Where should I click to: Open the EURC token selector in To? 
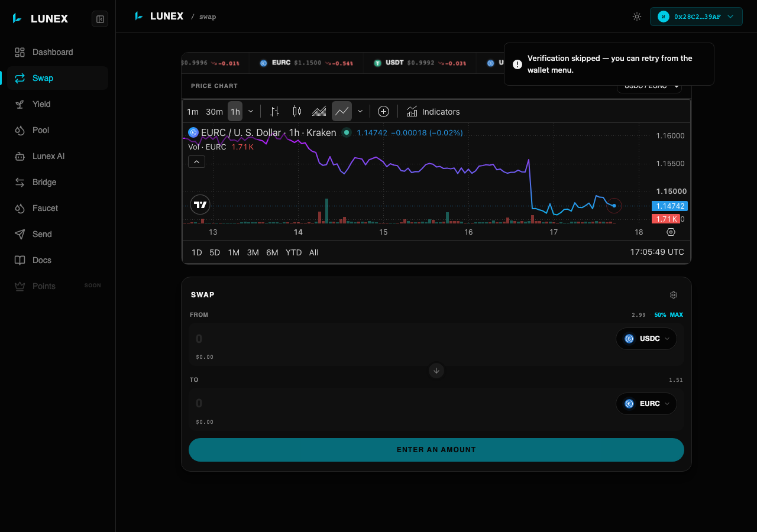pyautogui.click(x=646, y=404)
